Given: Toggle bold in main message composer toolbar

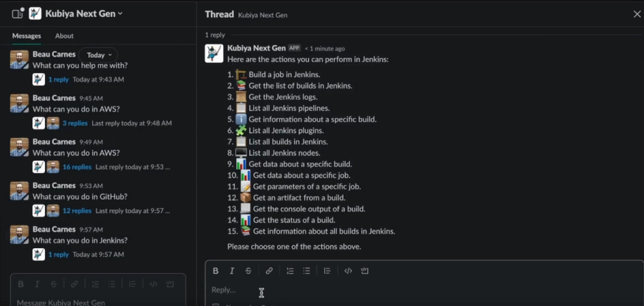Looking at the screenshot, I should (21, 284).
